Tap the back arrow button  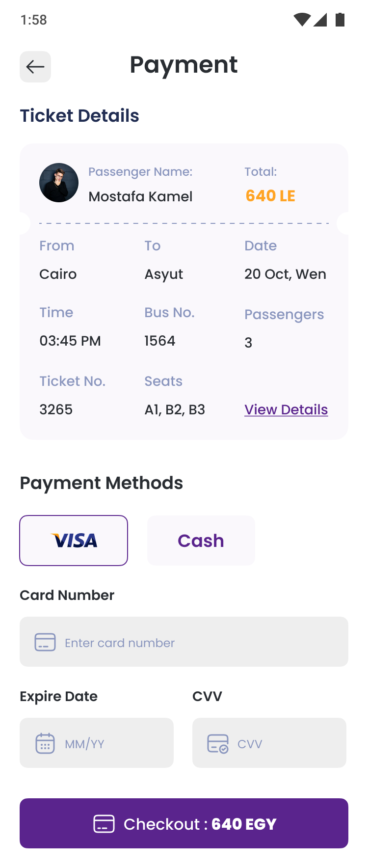[x=35, y=67]
